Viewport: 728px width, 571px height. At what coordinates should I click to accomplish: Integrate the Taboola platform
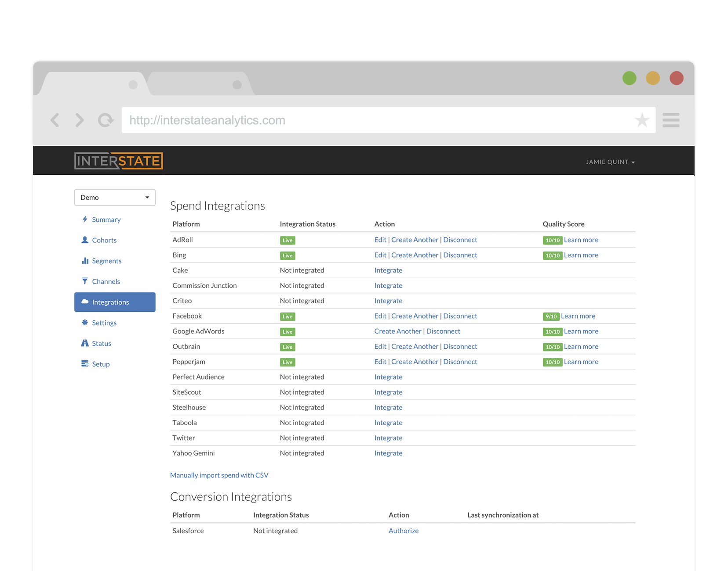pyautogui.click(x=388, y=423)
